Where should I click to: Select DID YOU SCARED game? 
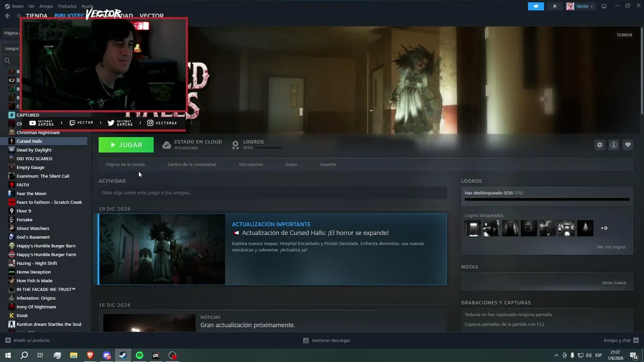[34, 159]
